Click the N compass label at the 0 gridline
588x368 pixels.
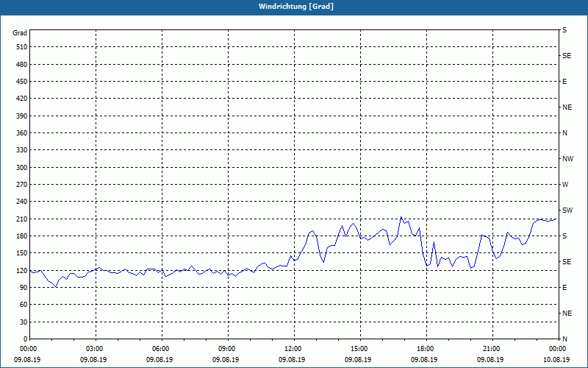564,339
